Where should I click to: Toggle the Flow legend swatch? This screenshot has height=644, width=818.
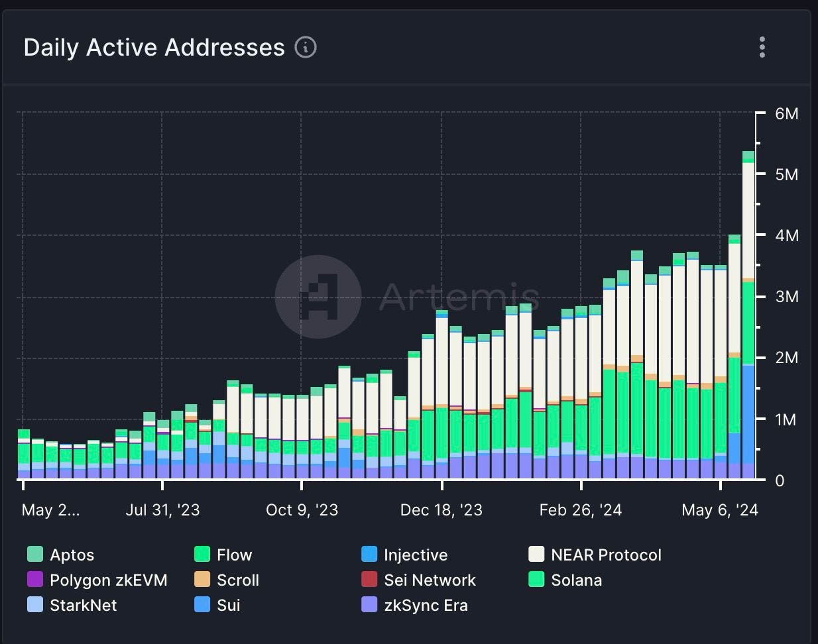[x=202, y=555]
